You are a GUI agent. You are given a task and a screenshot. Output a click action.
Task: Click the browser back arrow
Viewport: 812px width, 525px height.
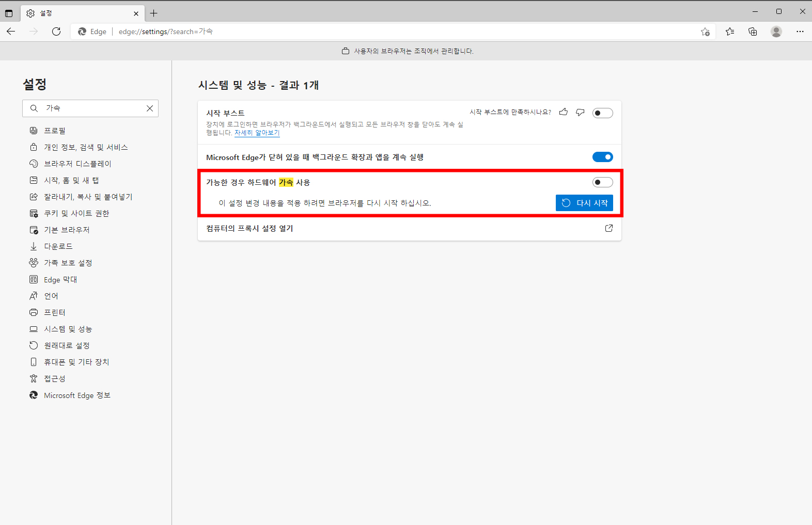point(11,31)
